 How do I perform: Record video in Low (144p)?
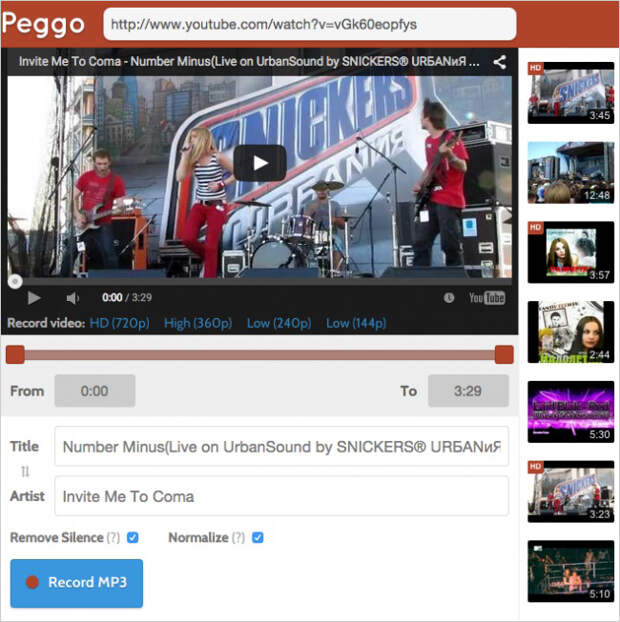pos(356,323)
